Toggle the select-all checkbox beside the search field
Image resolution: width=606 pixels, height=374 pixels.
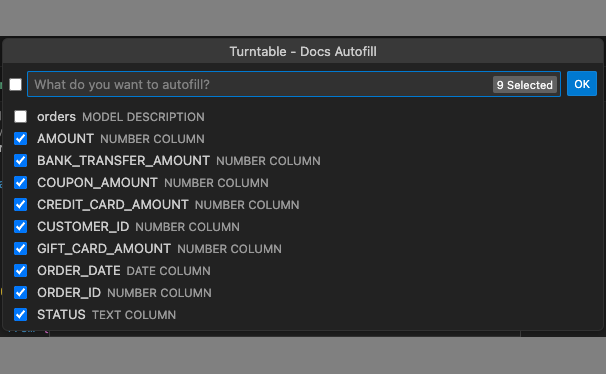(15, 84)
